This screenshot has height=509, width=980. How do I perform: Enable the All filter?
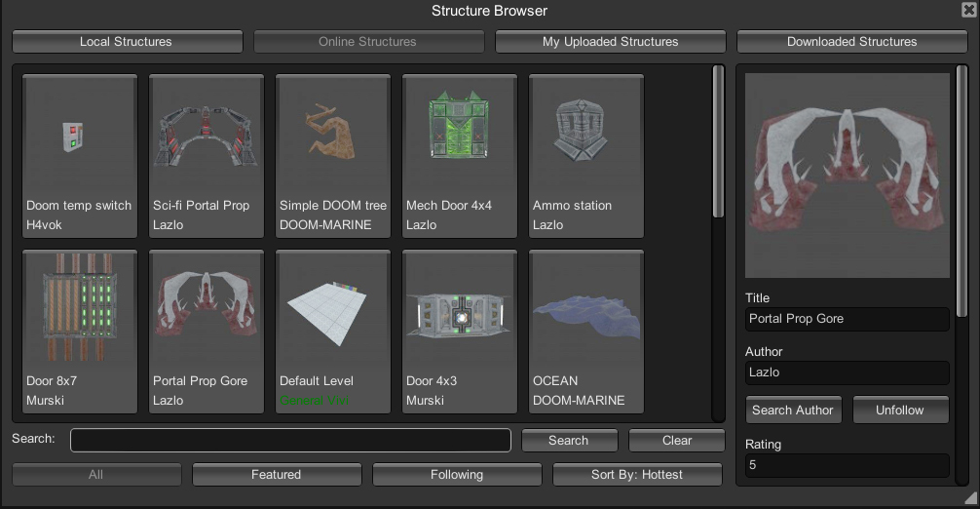(x=96, y=475)
